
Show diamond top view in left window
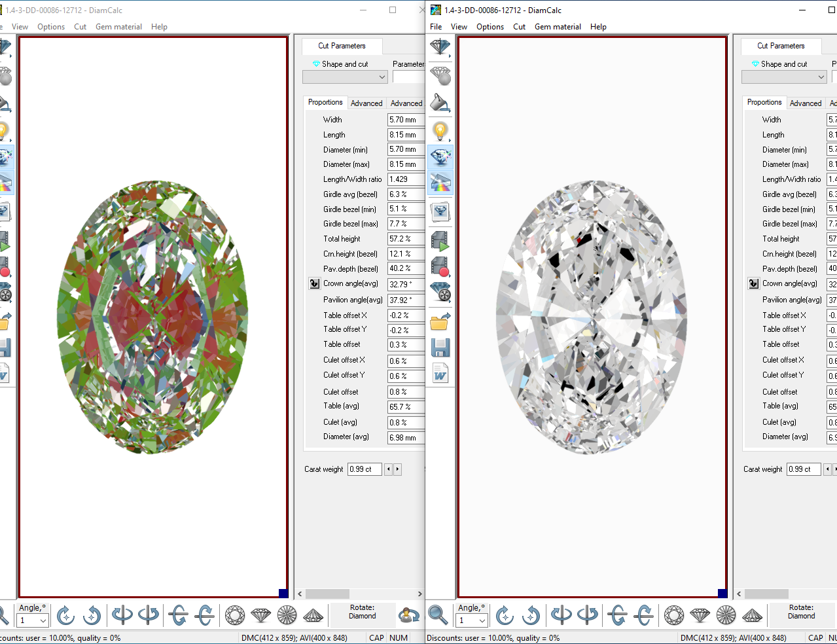[235, 615]
